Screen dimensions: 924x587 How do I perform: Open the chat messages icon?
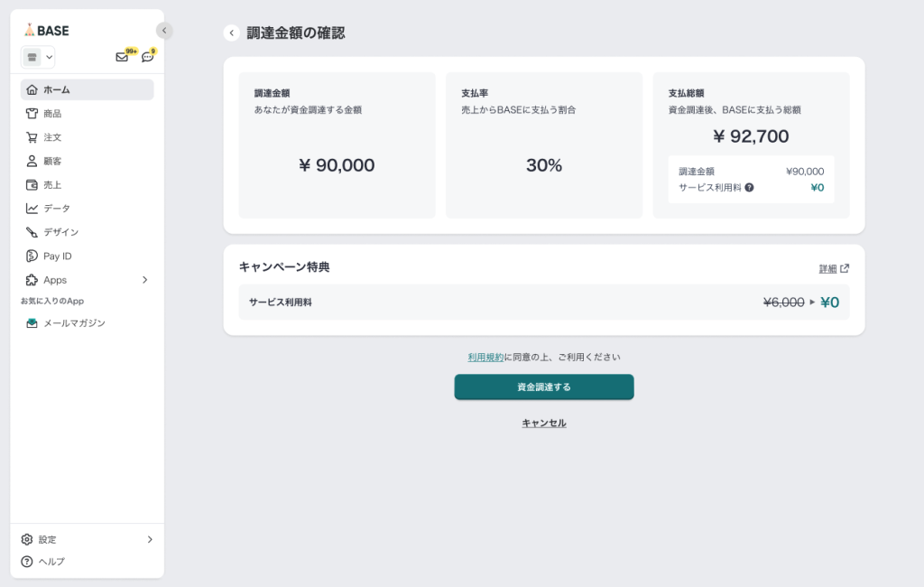[x=148, y=57]
